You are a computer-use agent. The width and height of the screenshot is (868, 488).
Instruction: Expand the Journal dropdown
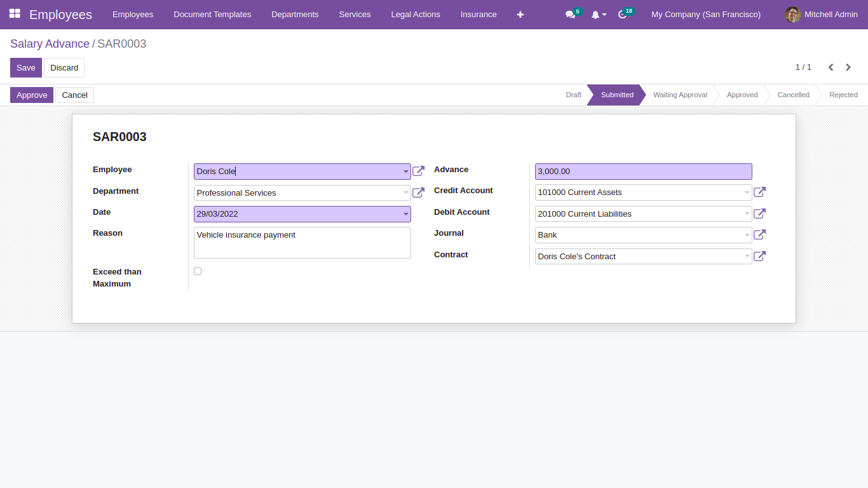coord(747,234)
